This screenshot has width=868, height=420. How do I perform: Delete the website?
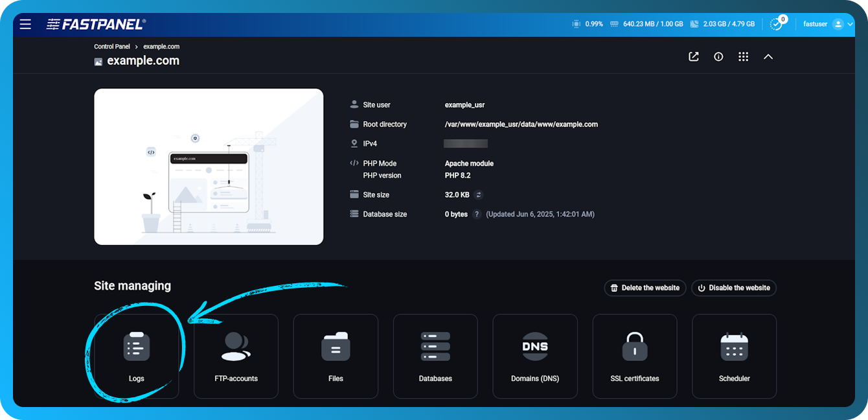coord(645,288)
